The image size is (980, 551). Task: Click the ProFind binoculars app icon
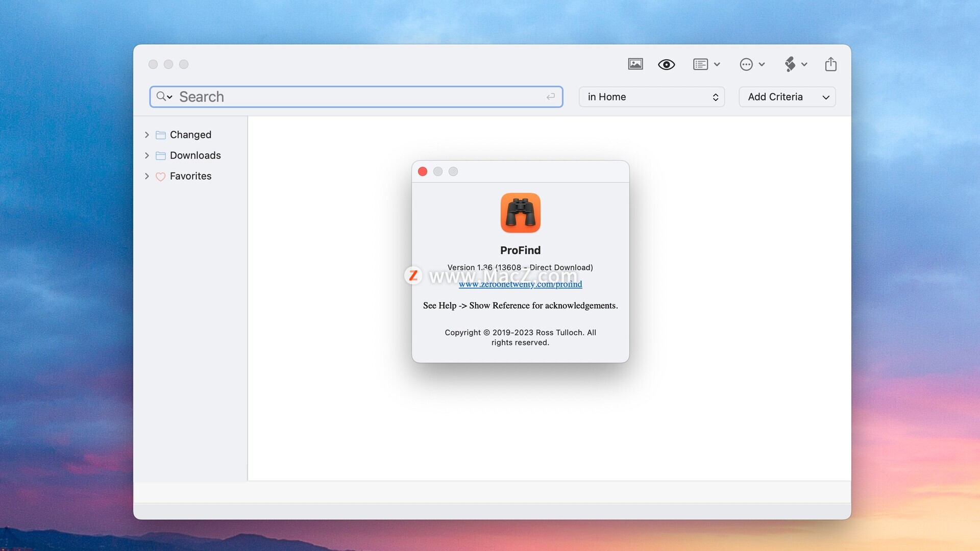(520, 213)
